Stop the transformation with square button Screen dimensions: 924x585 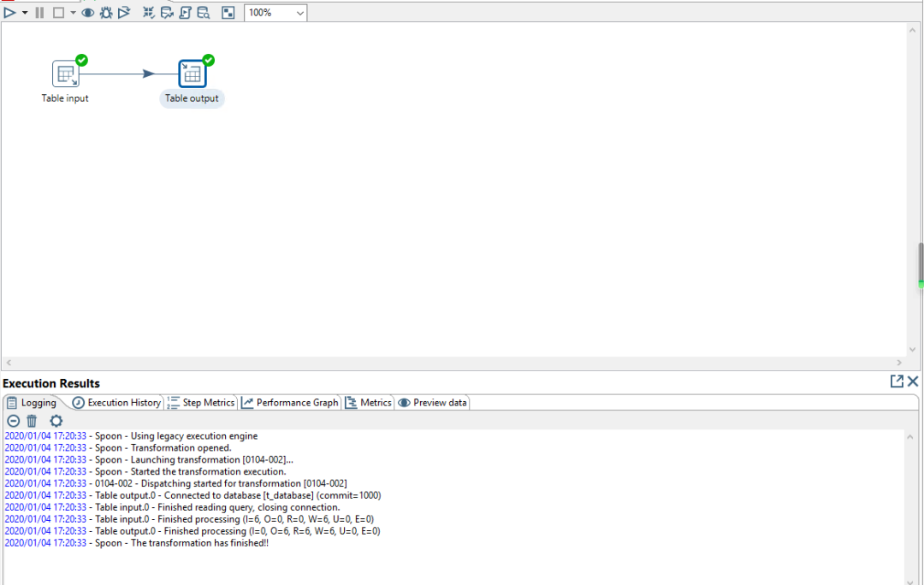pyautogui.click(x=58, y=12)
